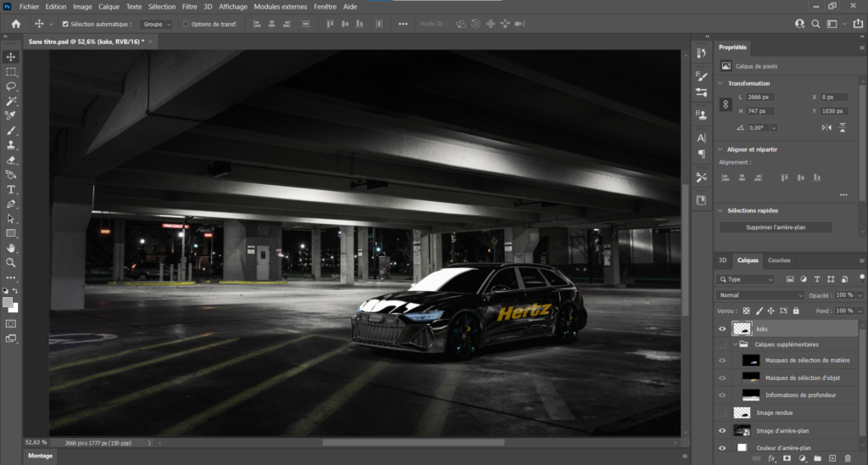This screenshot has height=465, width=868.
Task: Open more alignment options in Properties panel
Action: (x=843, y=195)
